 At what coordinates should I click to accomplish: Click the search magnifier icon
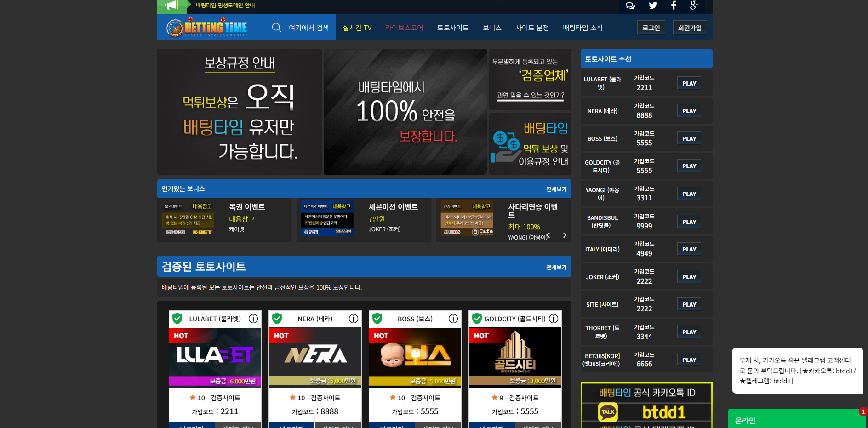click(276, 28)
